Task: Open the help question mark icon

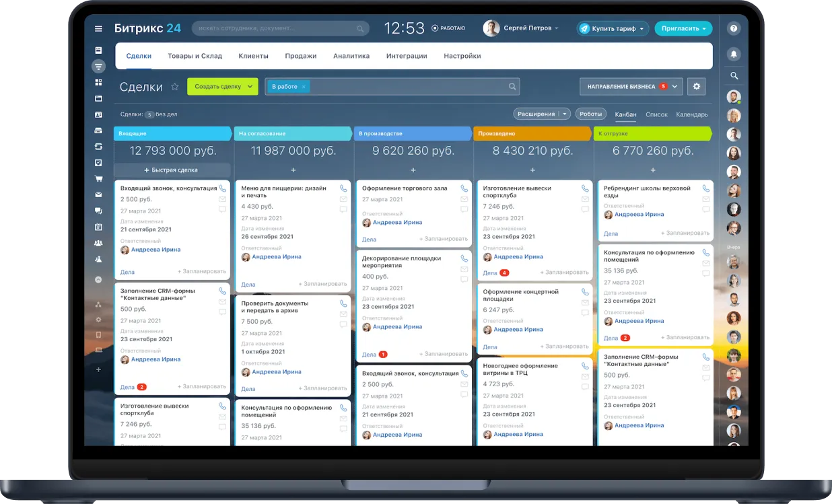Action: [x=734, y=28]
